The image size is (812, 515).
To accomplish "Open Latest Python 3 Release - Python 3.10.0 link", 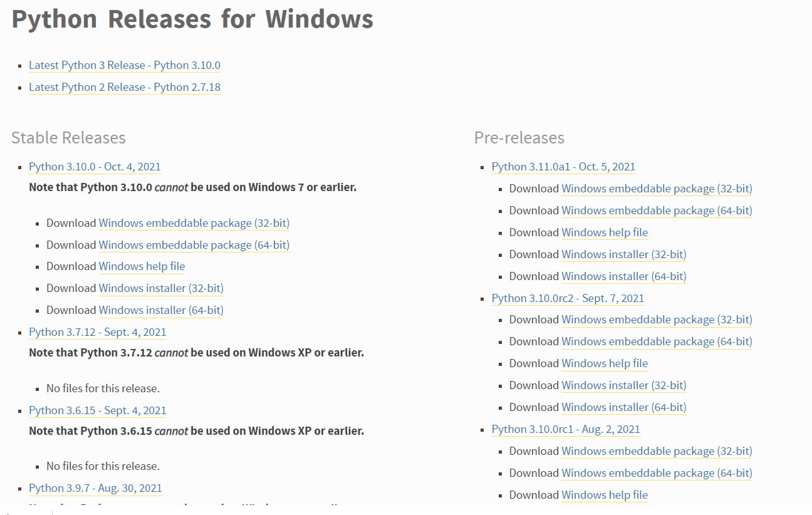I will pos(125,65).
